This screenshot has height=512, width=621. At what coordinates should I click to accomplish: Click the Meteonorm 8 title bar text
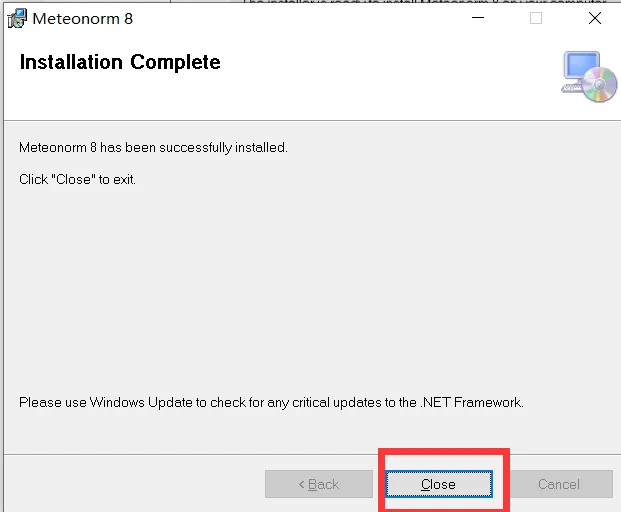[x=82, y=18]
